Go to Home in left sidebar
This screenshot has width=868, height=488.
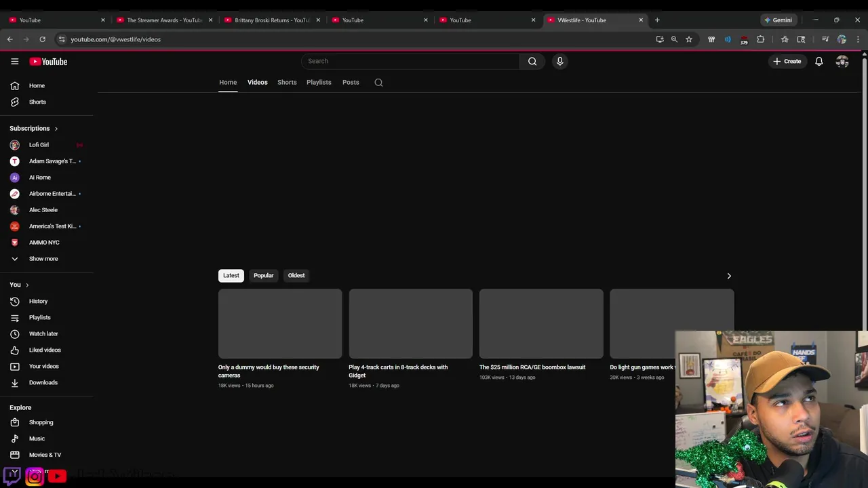coord(37,85)
